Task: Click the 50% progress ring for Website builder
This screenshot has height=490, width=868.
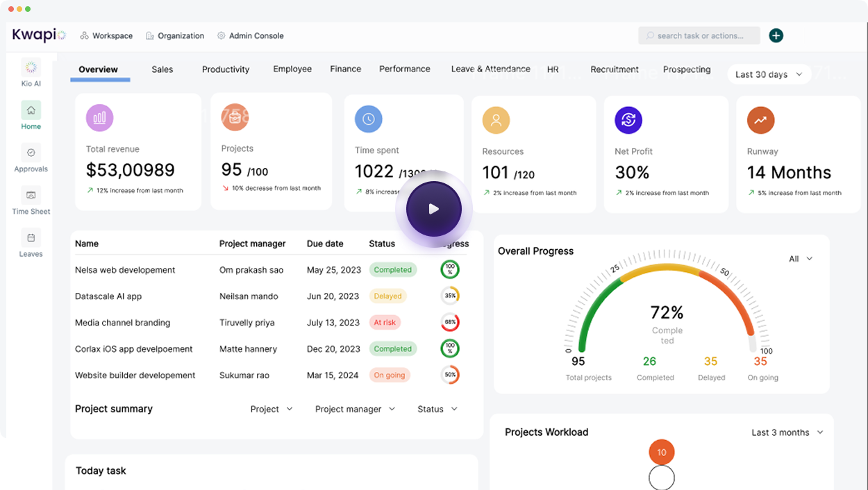Action: coord(450,375)
